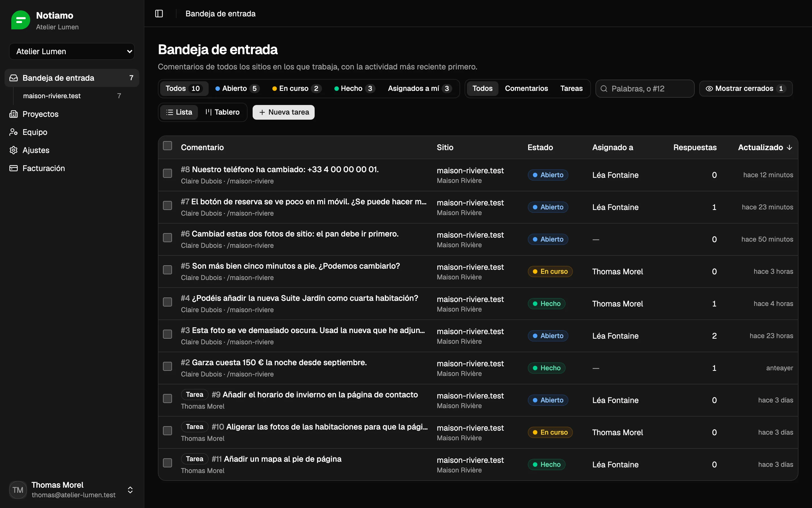Viewport: 812px width, 508px height.
Task: Click the Nueva tarea button
Action: (x=284, y=112)
